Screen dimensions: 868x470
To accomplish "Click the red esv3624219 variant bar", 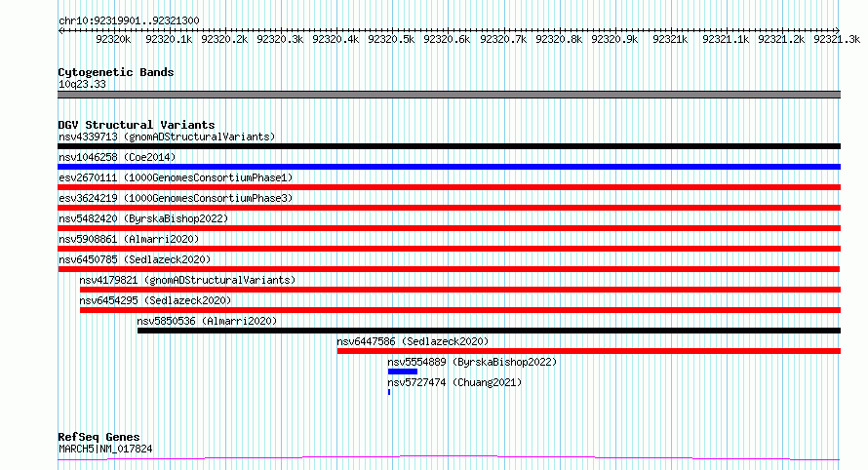I will tap(449, 208).
